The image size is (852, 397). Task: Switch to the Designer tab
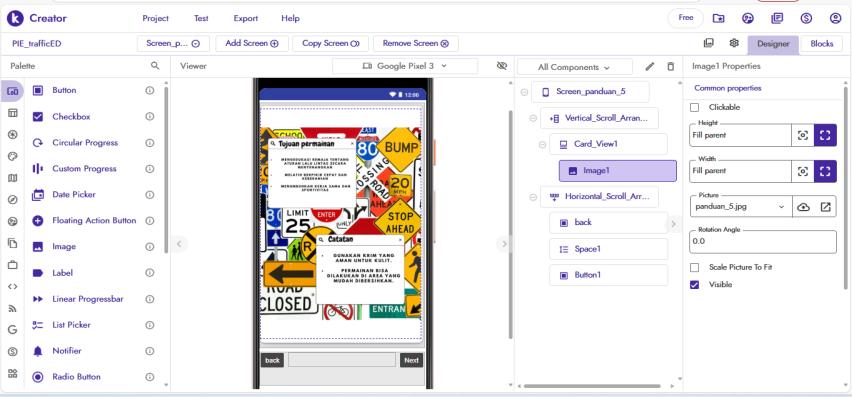click(773, 44)
